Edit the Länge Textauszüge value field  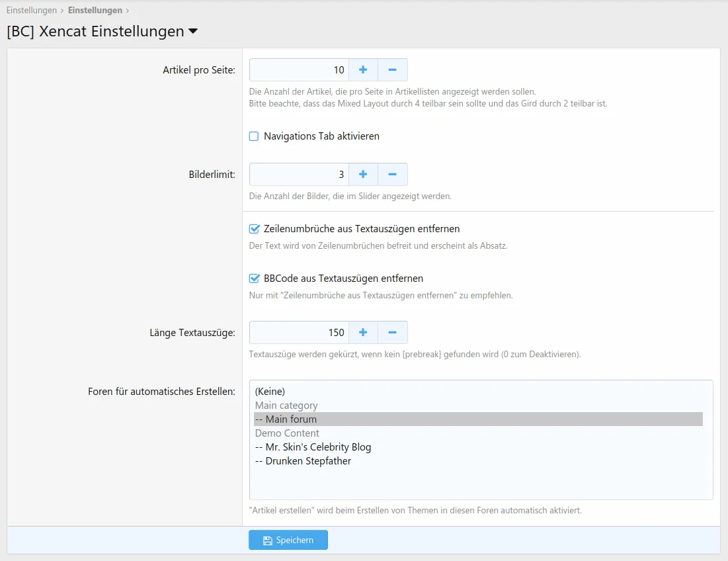pyautogui.click(x=299, y=332)
